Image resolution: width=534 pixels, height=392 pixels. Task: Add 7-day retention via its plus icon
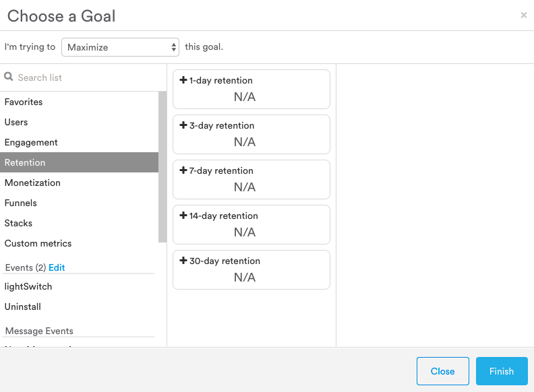pyautogui.click(x=183, y=170)
